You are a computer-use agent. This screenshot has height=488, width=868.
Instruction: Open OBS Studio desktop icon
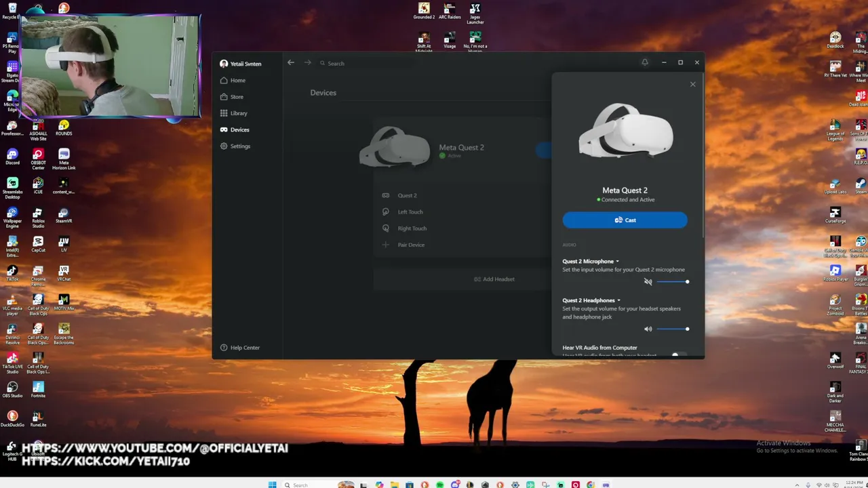tap(12, 390)
